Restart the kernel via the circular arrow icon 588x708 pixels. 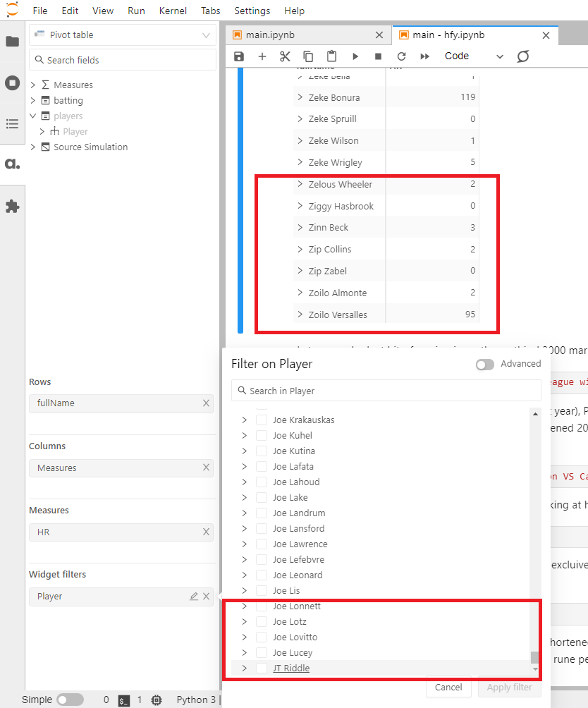click(400, 56)
